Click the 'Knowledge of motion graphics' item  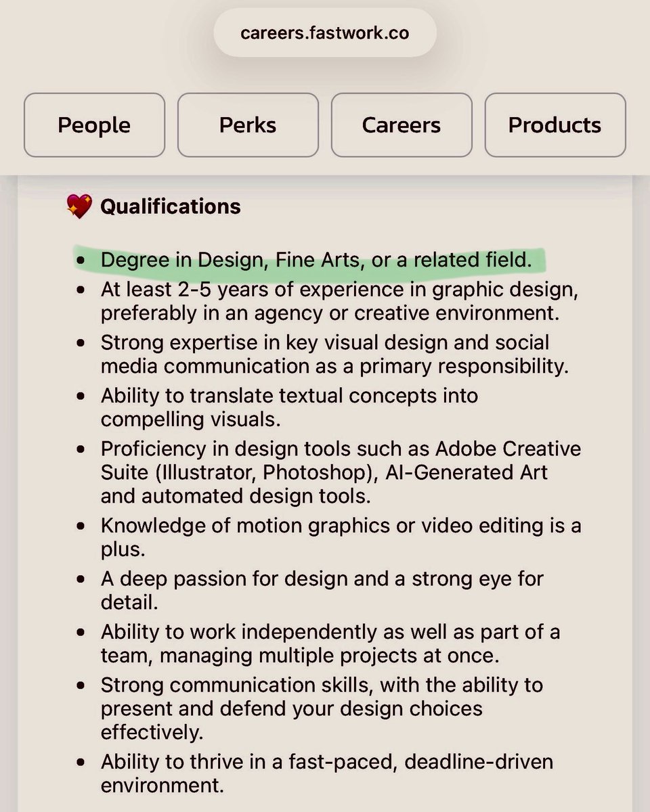coord(341,537)
